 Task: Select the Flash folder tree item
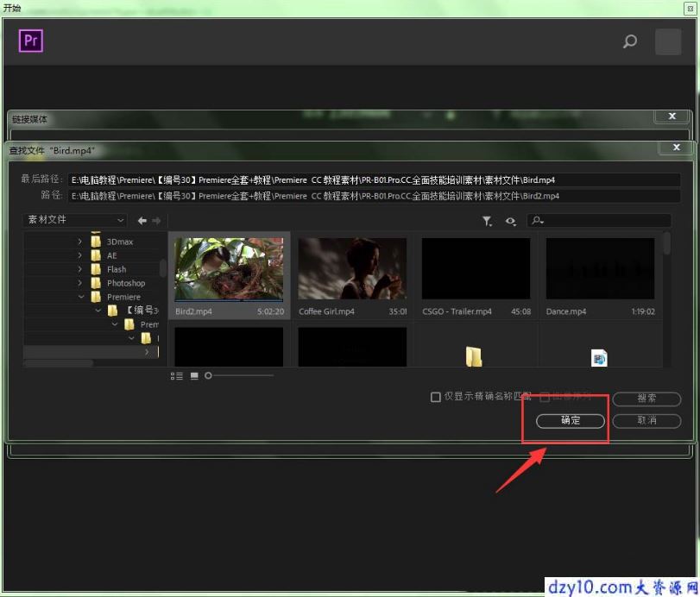click(117, 269)
